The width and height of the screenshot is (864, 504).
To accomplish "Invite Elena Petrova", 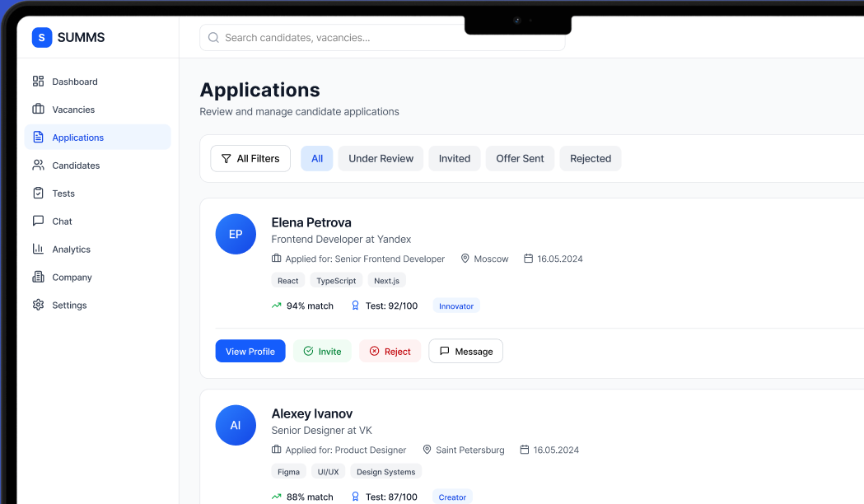I will click(x=322, y=351).
